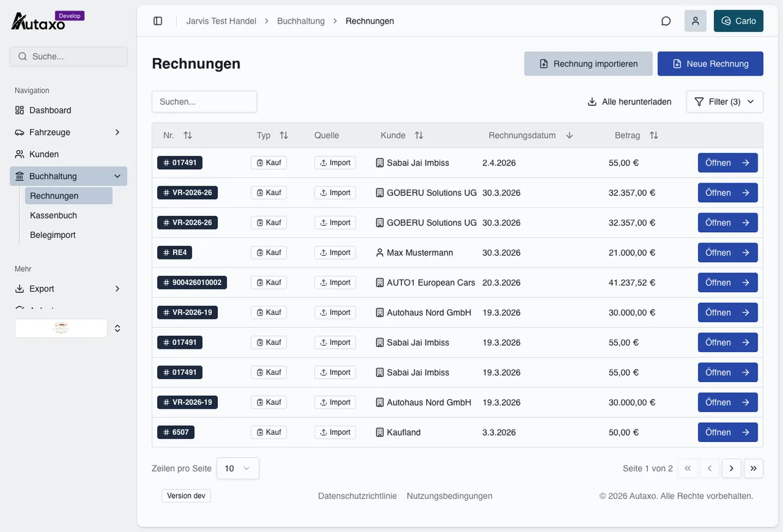Click the Suchen invoice search field
The image size is (783, 532).
tap(204, 102)
